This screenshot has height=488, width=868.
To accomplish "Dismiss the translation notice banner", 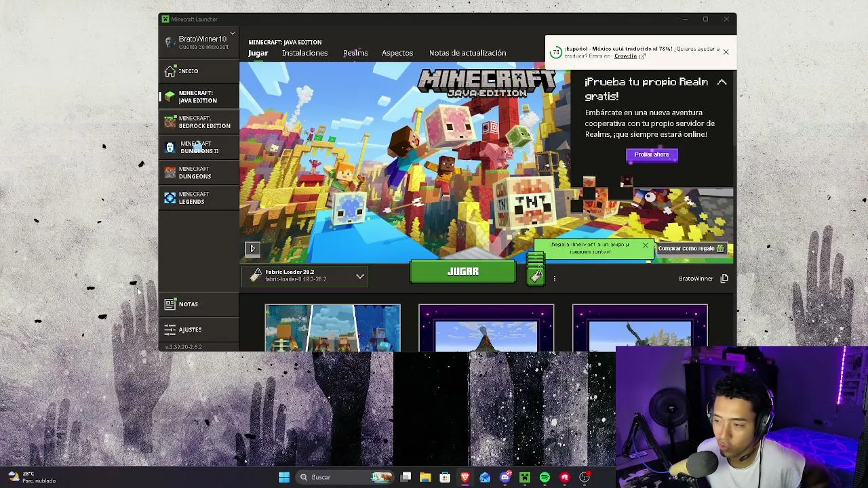I will (726, 52).
